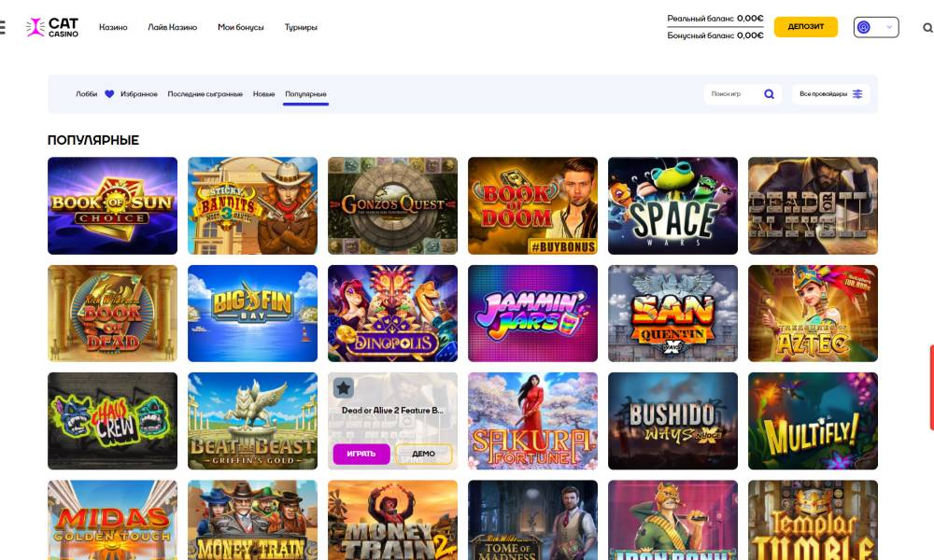Screen dimensions: 934x560
Task: Open Sakura Fortune game
Action: tap(532, 421)
